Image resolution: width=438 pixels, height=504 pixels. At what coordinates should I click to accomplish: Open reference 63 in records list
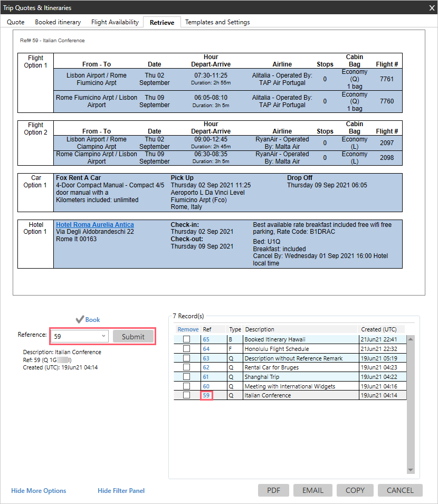206,358
